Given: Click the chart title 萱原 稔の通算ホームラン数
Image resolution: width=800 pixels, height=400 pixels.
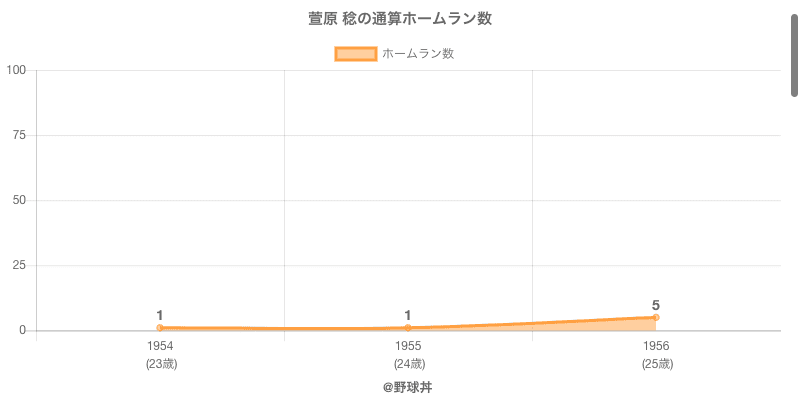Looking at the screenshot, I should click(400, 19).
